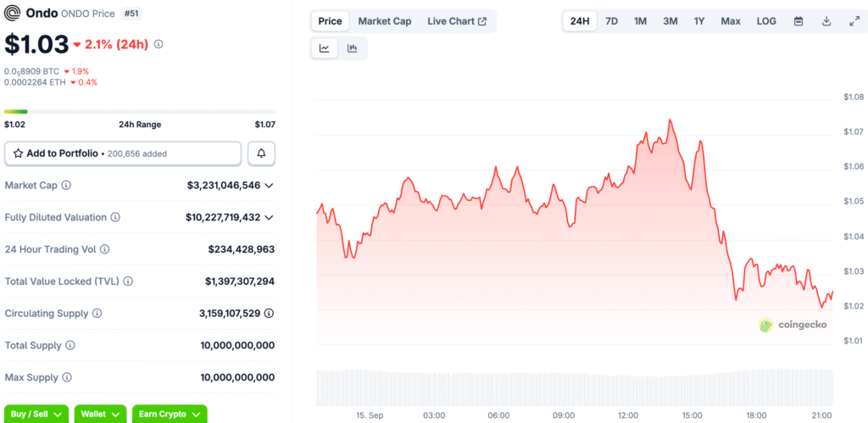
Task: Click Add to Portfolio button
Action: (123, 153)
